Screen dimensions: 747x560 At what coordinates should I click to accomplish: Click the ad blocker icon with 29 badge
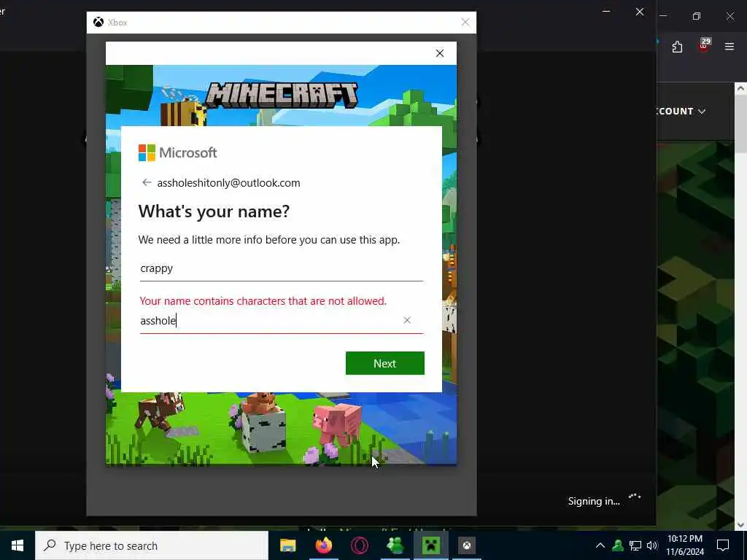tap(704, 45)
